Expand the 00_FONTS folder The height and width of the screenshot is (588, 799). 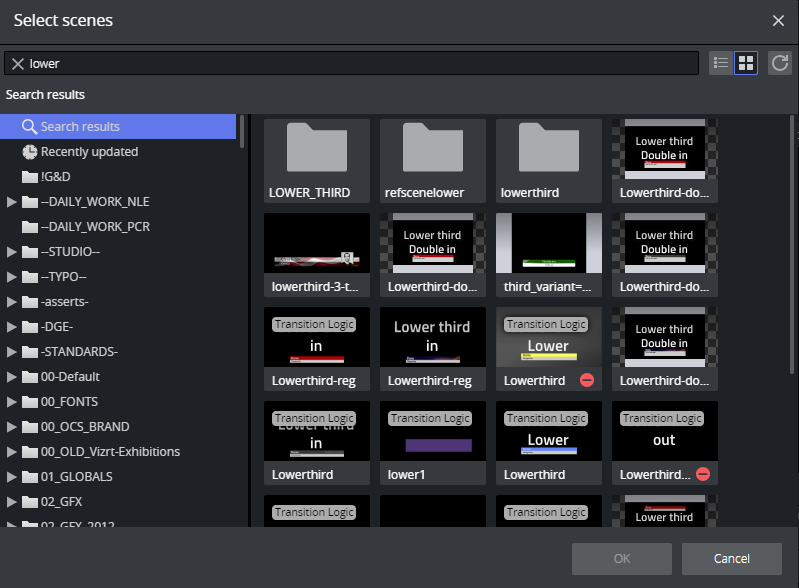[12, 402]
